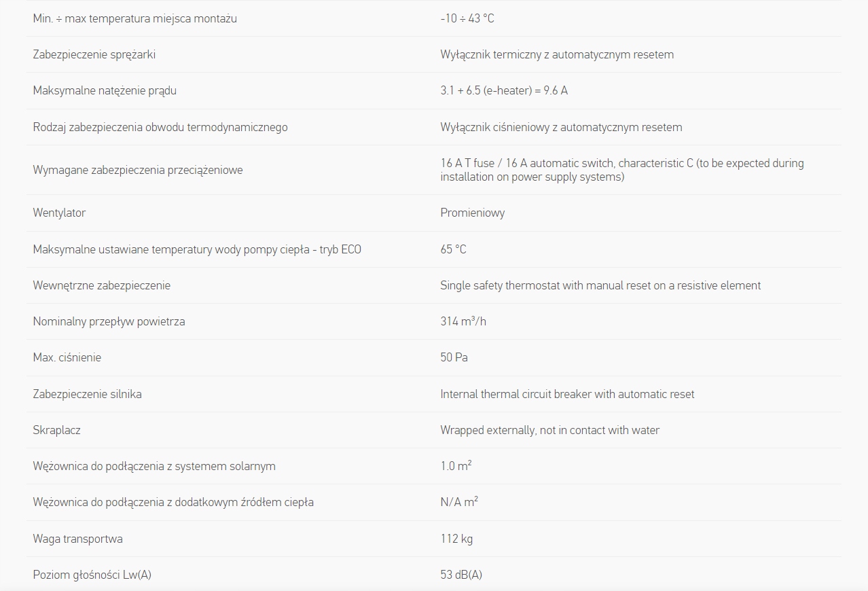Click the 'Wewnętrzne zabezpieczenie' label
The width and height of the screenshot is (868, 591).
point(101,285)
